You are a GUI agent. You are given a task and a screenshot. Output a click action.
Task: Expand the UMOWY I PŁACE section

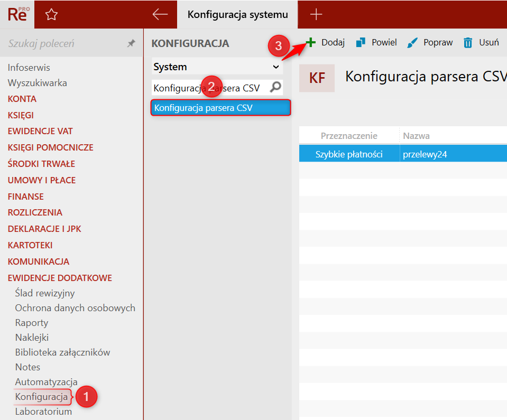41,180
